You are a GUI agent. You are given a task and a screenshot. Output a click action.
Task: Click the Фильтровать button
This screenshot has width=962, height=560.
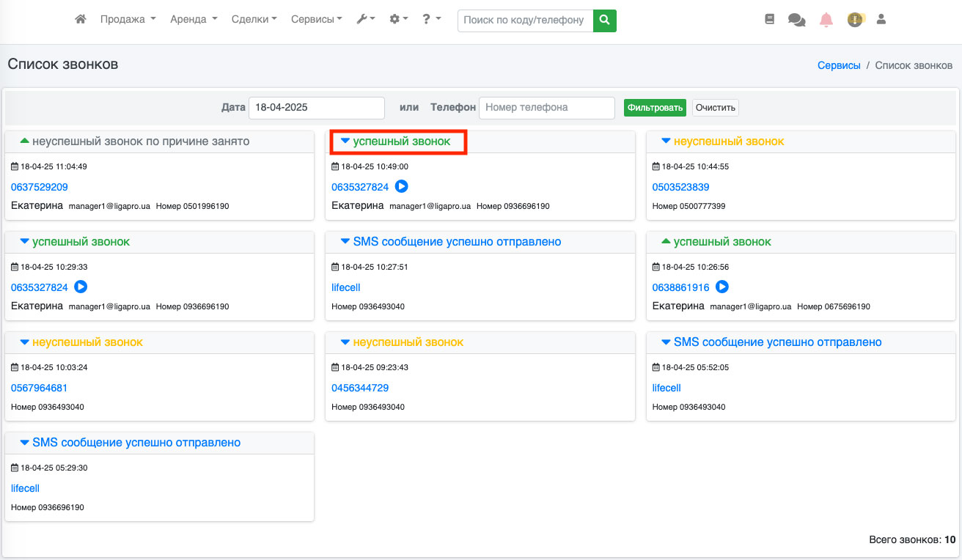[655, 108]
